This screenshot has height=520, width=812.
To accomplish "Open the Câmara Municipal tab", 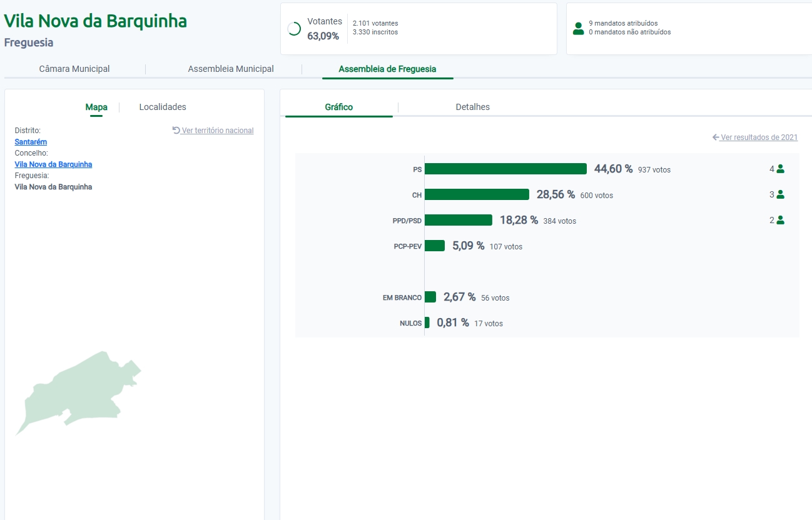I will [x=74, y=69].
